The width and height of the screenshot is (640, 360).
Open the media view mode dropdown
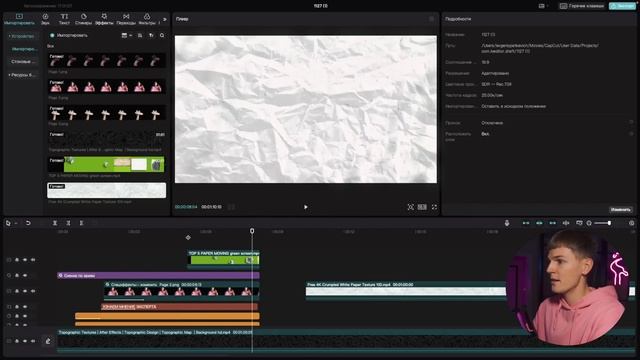(127, 36)
